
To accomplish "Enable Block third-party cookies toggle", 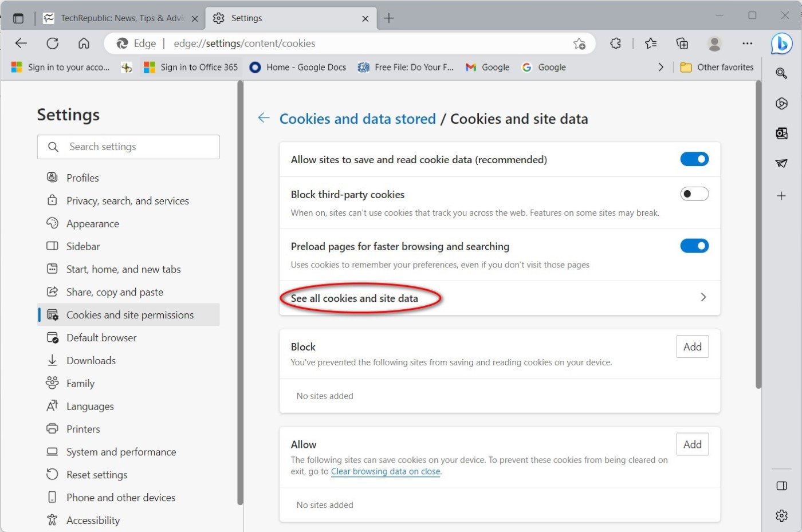I will tap(694, 194).
